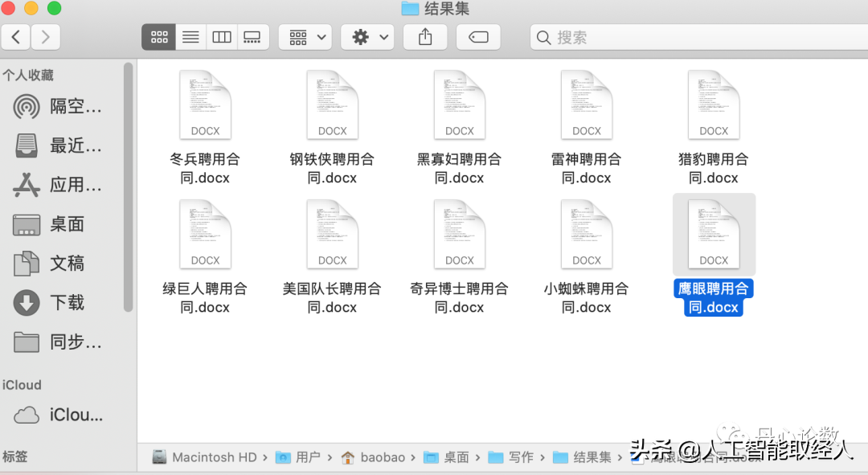Select the 黑寡妇聘用合同.docx file icon
The image size is (868, 475).
pyautogui.click(x=460, y=104)
